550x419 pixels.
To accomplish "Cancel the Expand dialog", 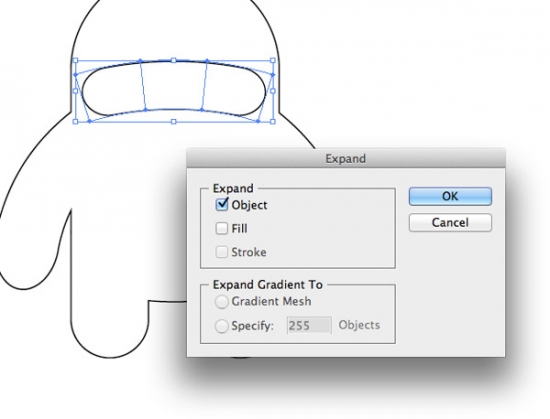I will (450, 222).
